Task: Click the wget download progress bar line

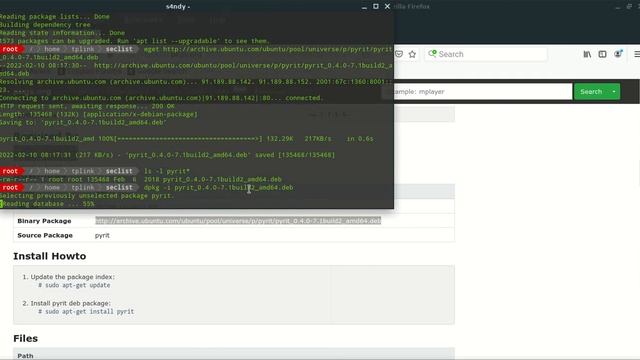Action: click(187, 139)
